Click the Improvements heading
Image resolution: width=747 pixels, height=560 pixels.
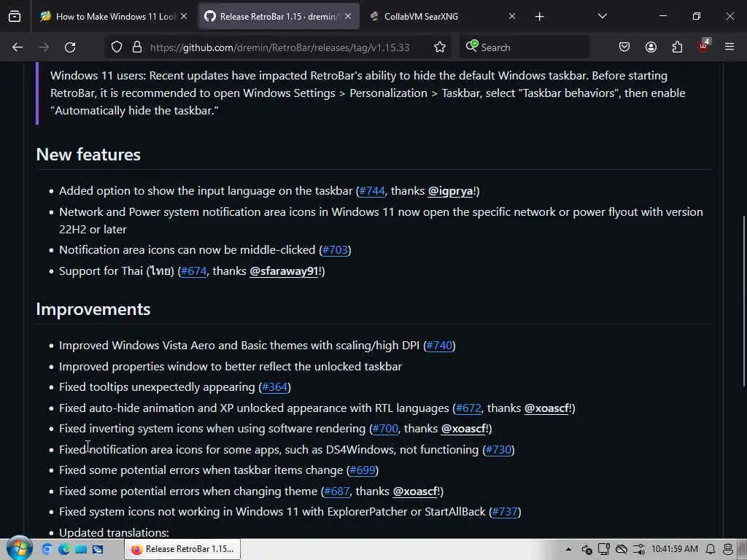[x=93, y=309]
